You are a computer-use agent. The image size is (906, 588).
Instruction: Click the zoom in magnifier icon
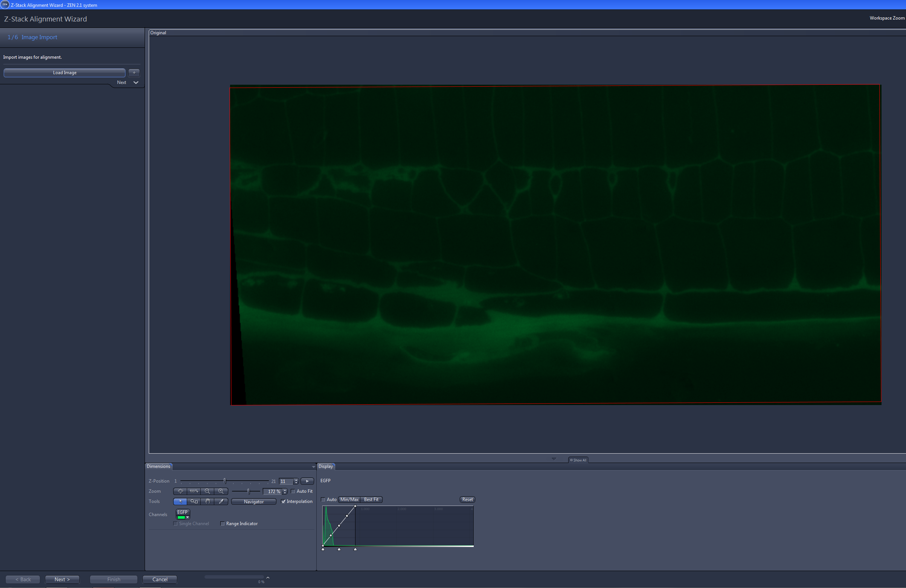pos(221,491)
